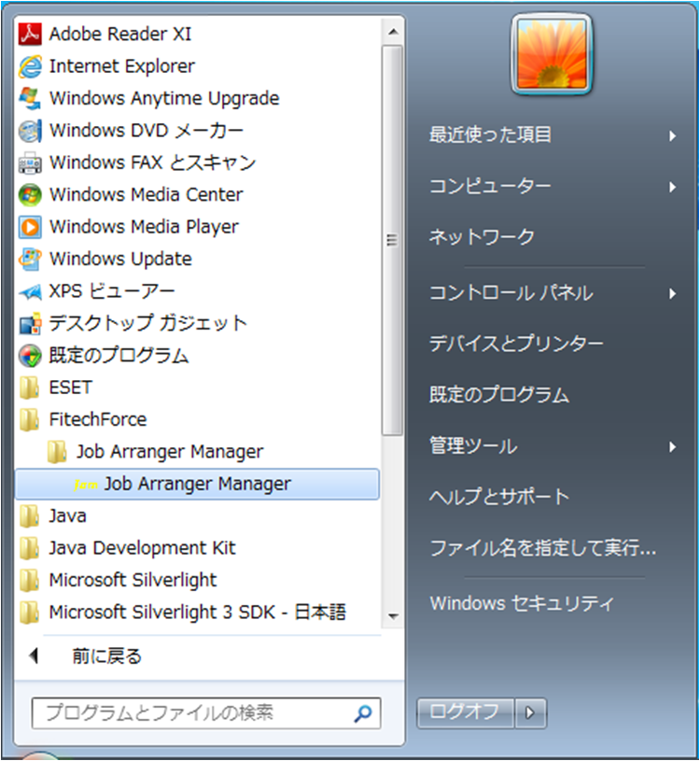This screenshot has height=761, width=700.
Task: Click the プログラムとファイルの検索 search box
Action: coord(206,713)
